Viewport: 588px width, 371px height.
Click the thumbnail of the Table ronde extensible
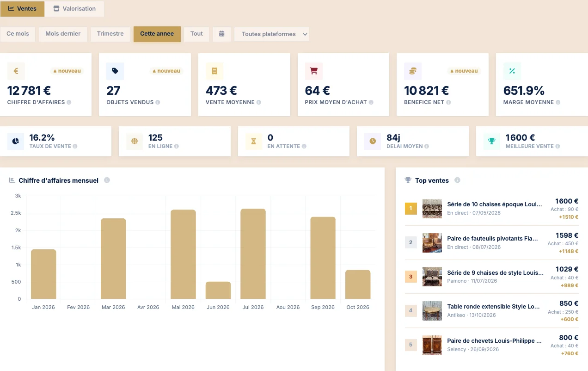click(x=432, y=311)
